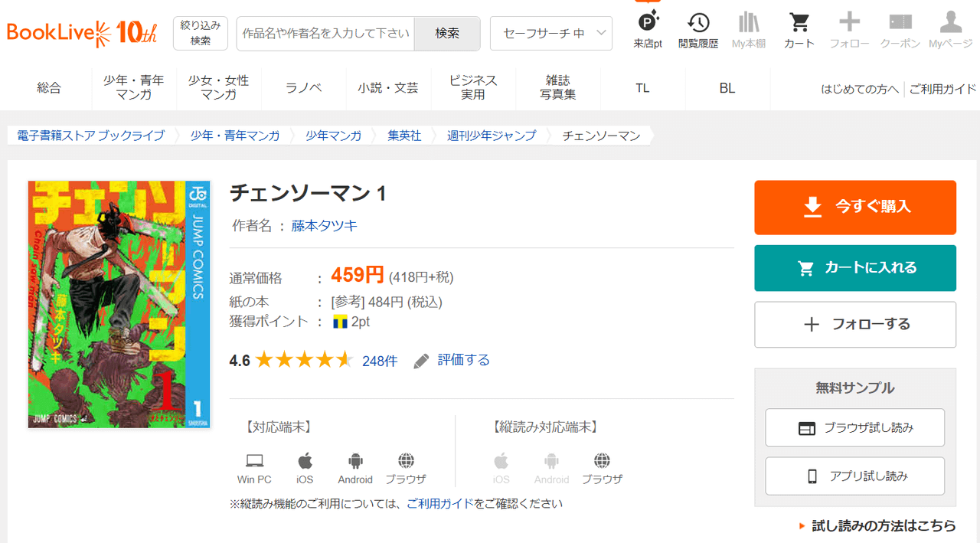
Task: Click the BookLive logo
Action: pos(82,33)
